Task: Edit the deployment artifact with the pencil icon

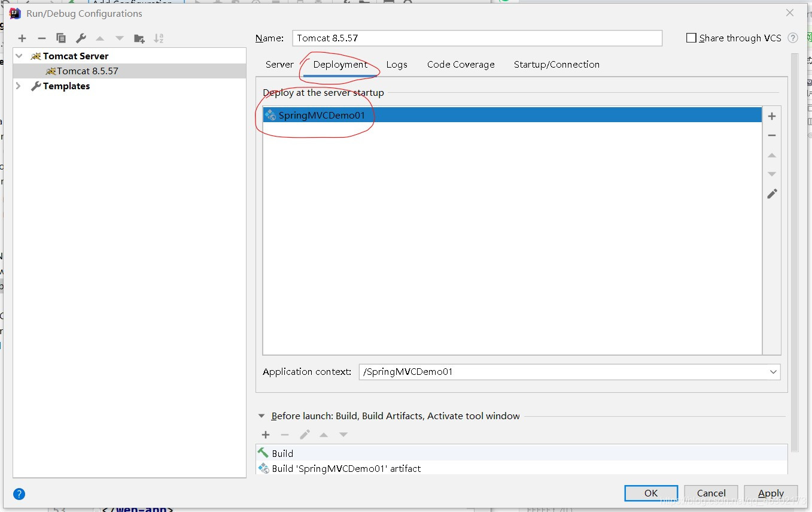Action: (772, 193)
